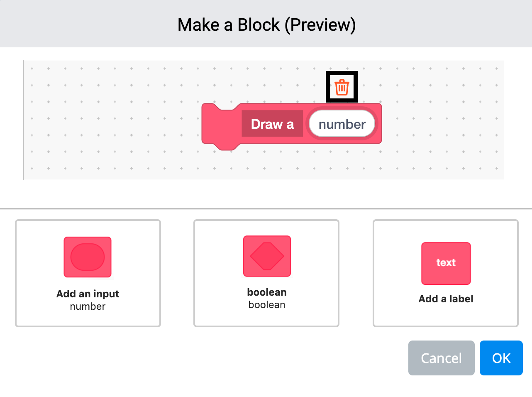Click the "Add a label" card
The image size is (532, 397).
pos(445,273)
